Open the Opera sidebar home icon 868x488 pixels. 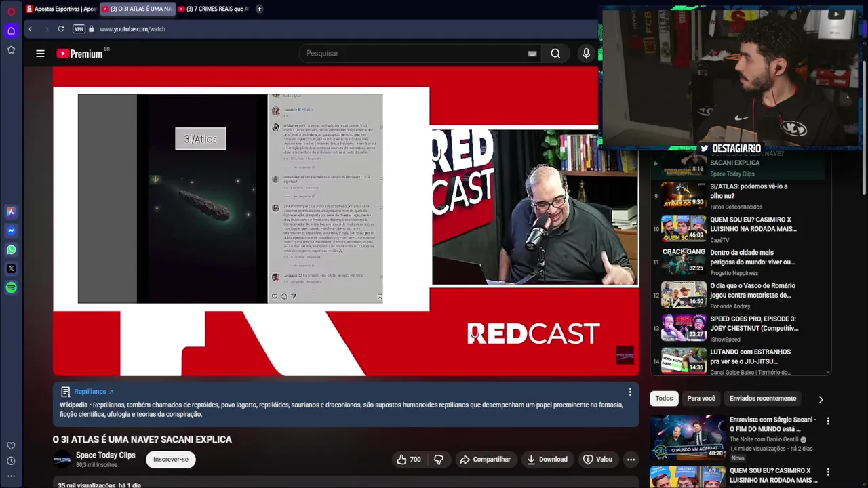click(11, 30)
